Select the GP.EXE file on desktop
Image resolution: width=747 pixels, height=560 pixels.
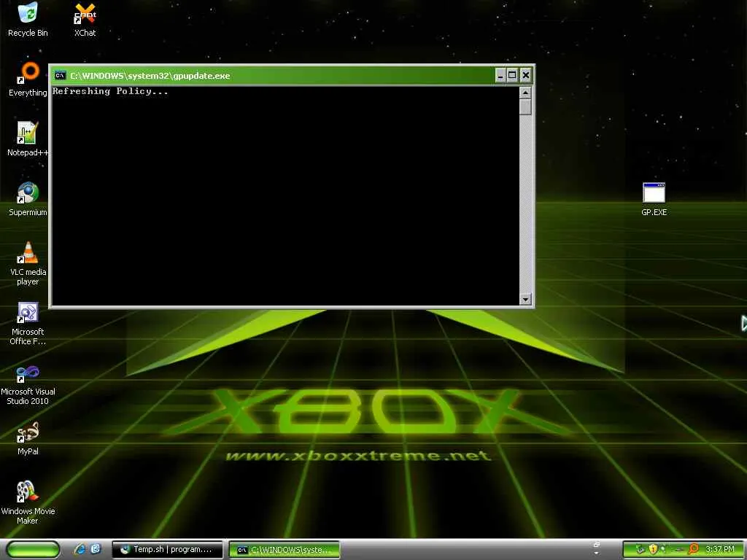[x=654, y=199]
